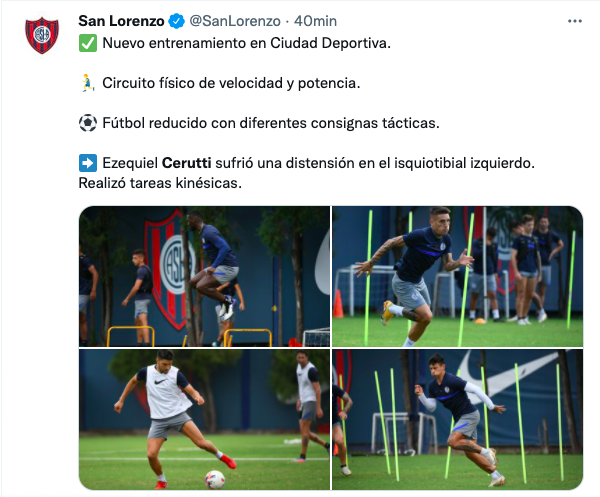
Task: Open the photo of player in white bib kicking ball
Action: (x=204, y=419)
